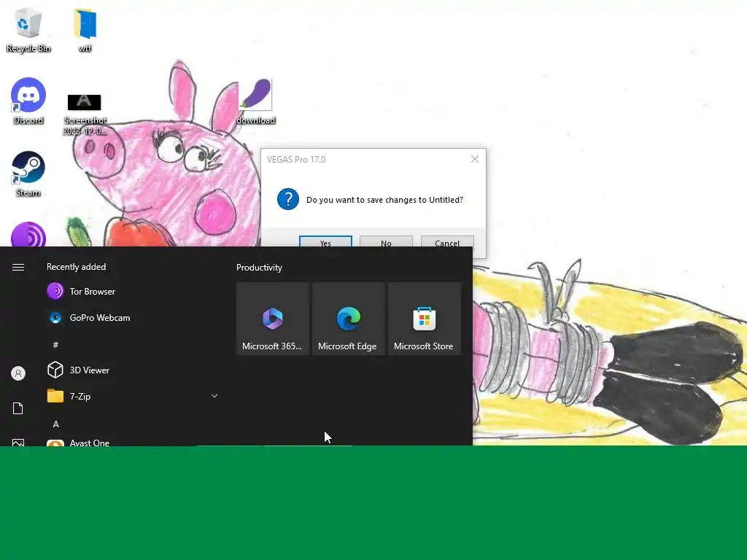Launch GoPro Webcam from Recently added

[133, 318]
